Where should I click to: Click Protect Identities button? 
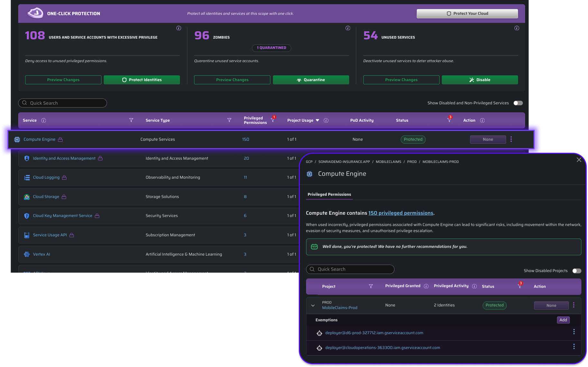tap(142, 80)
